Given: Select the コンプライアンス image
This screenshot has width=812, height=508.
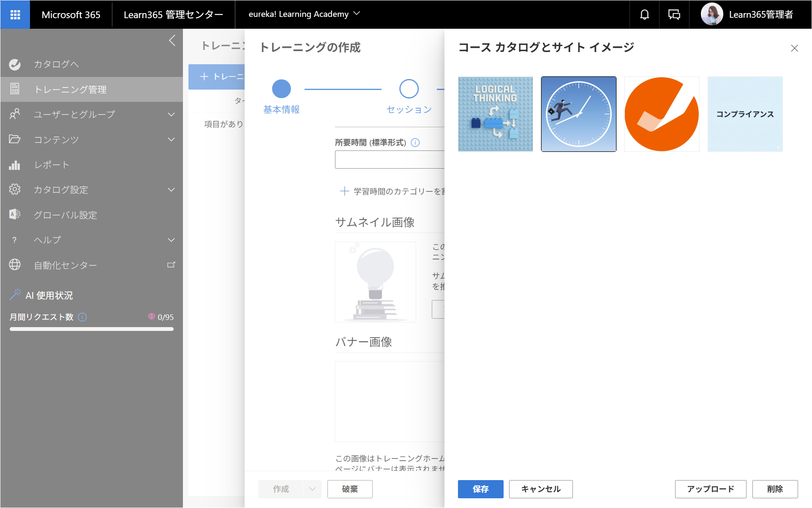Looking at the screenshot, I should click(745, 114).
